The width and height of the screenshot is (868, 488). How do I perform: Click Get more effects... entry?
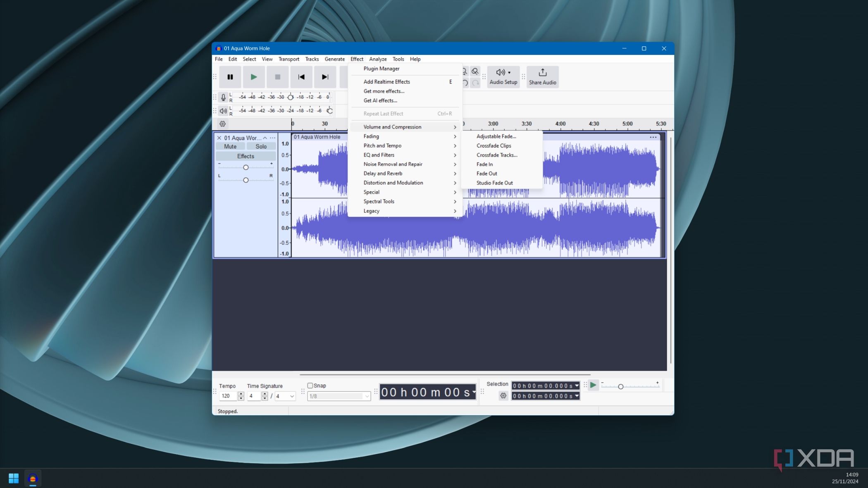click(384, 91)
